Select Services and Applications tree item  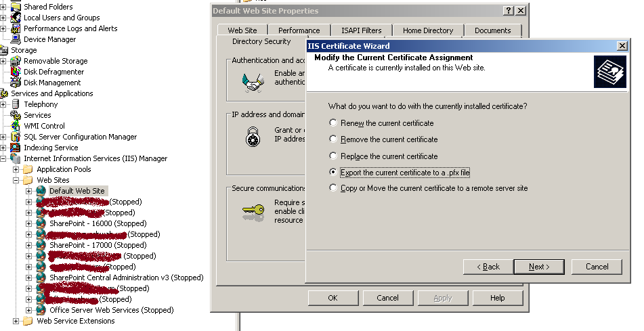[51, 93]
